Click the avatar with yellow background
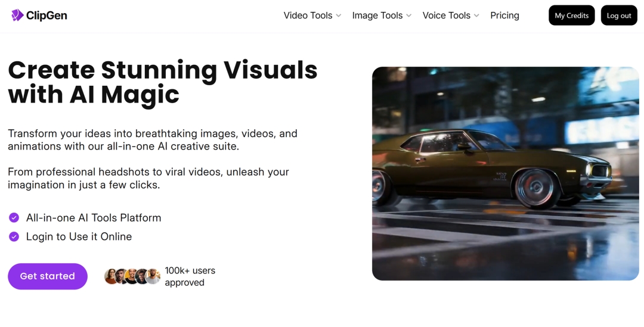644x327 pixels. coord(132,276)
